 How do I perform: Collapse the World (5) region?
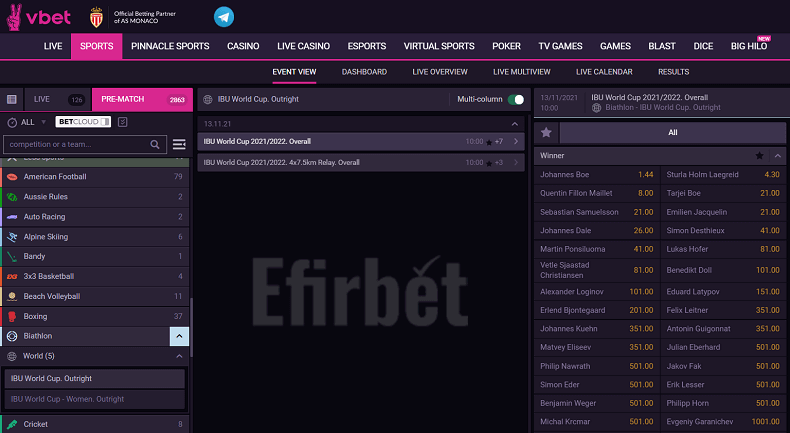pyautogui.click(x=179, y=356)
